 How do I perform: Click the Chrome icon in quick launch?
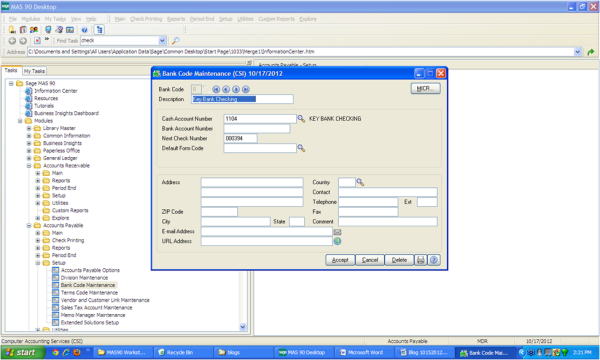tap(55, 353)
